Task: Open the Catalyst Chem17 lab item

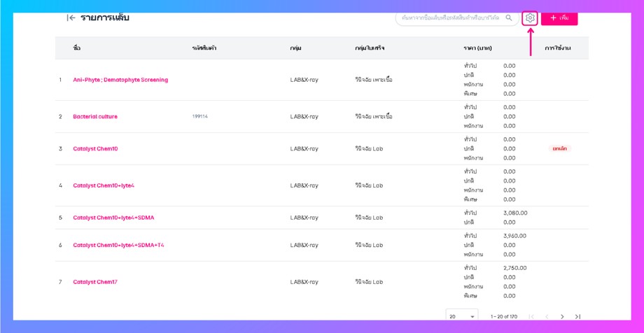Action: click(95, 282)
